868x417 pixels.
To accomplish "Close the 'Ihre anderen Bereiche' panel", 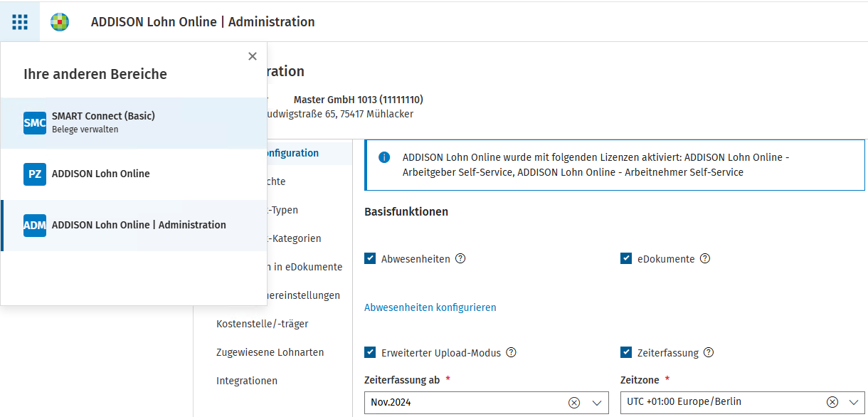I will click(x=253, y=57).
